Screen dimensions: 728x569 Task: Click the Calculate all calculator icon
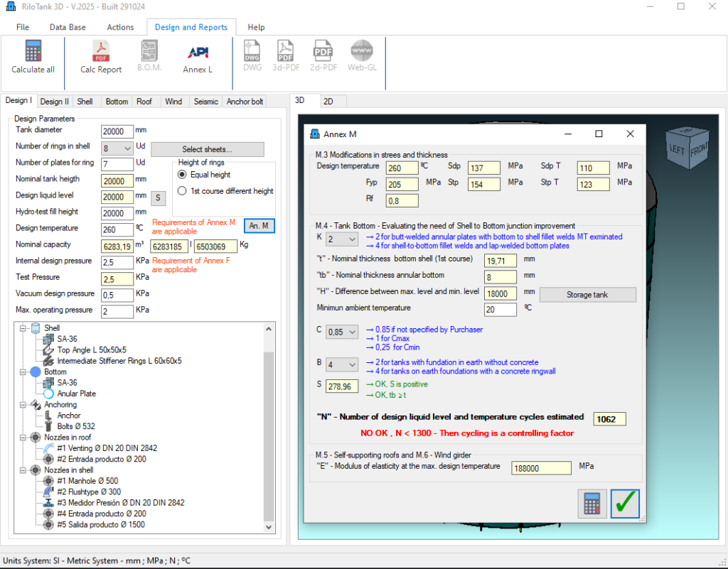click(33, 51)
